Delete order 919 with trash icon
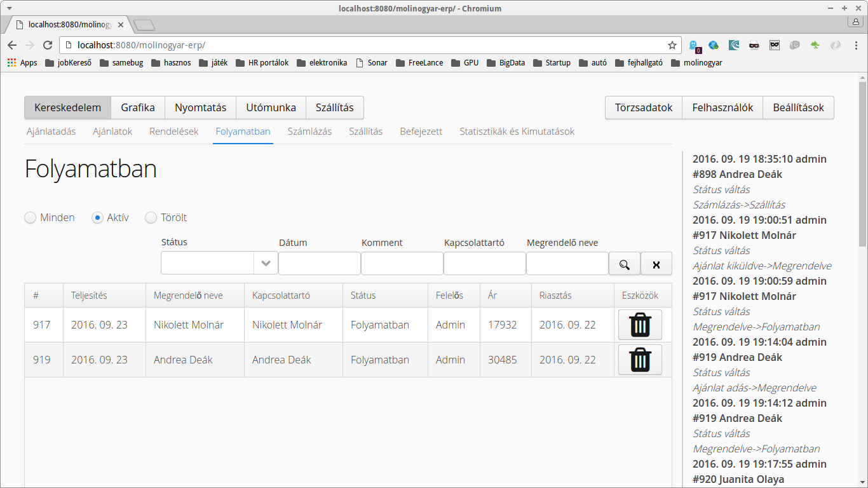Screen dimensions: 868x488 [640, 360]
